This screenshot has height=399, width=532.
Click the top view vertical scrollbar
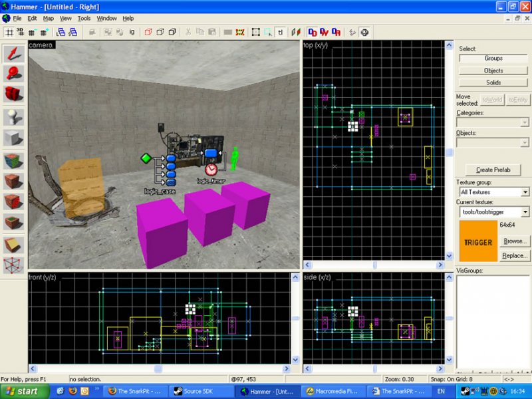coord(450,152)
